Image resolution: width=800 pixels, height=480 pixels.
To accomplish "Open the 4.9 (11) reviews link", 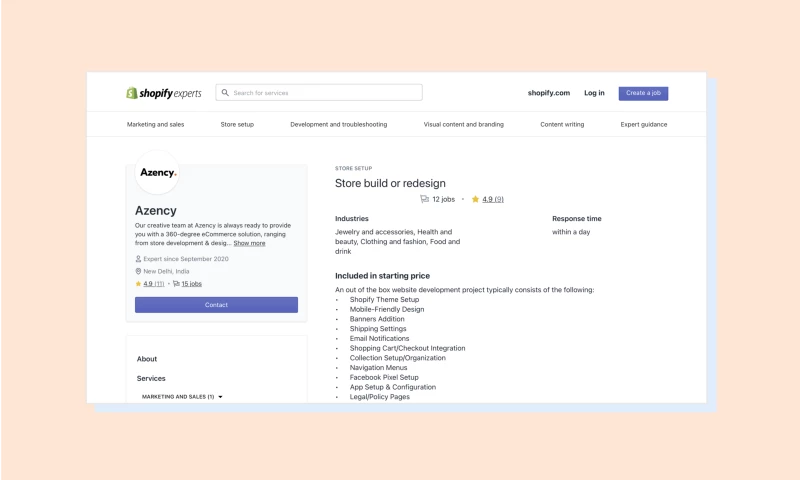I will (154, 284).
